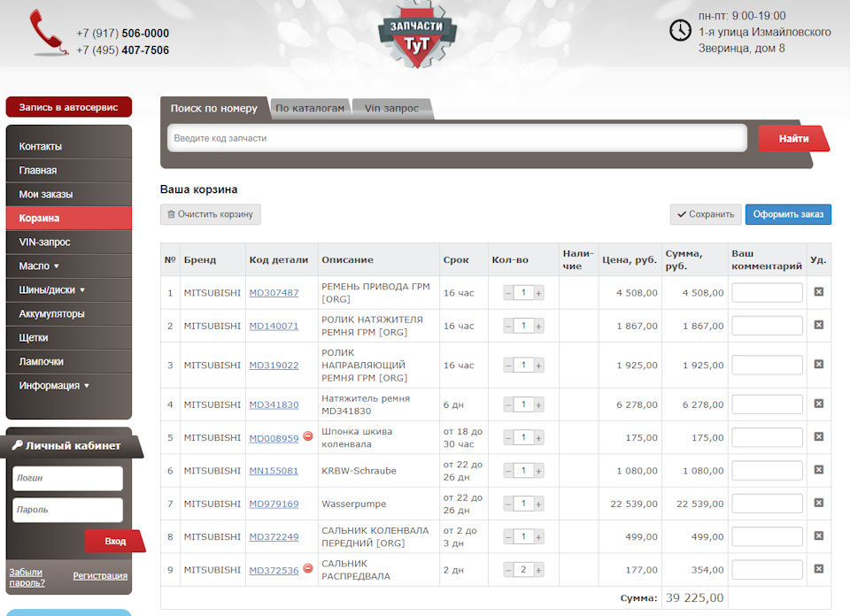Remove row 1 MD307487 with delete icon
Viewport: 850px width, 616px height.
tap(818, 292)
